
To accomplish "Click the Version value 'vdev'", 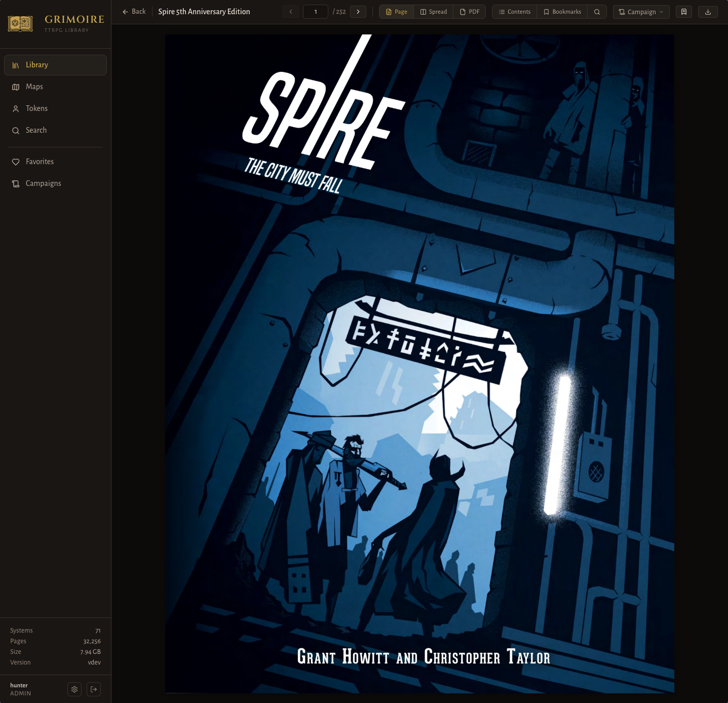I will [94, 662].
